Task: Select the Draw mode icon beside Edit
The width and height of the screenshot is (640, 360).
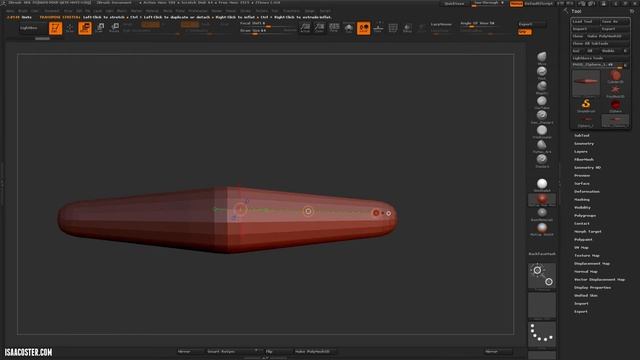Action: coord(70,28)
